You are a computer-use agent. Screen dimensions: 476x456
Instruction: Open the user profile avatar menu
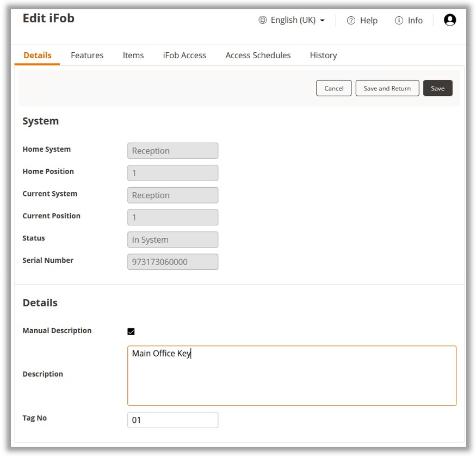(x=450, y=20)
